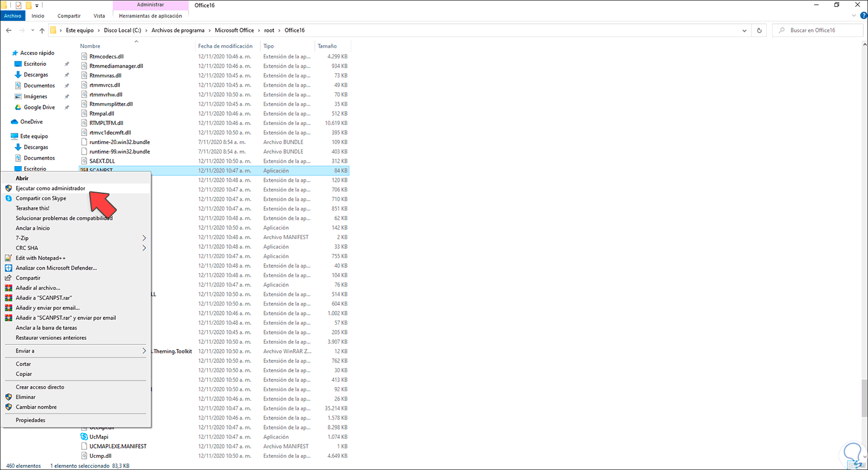This screenshot has height=470, width=868.
Task: Expand the Enviar a submenu arrow
Action: (x=144, y=351)
